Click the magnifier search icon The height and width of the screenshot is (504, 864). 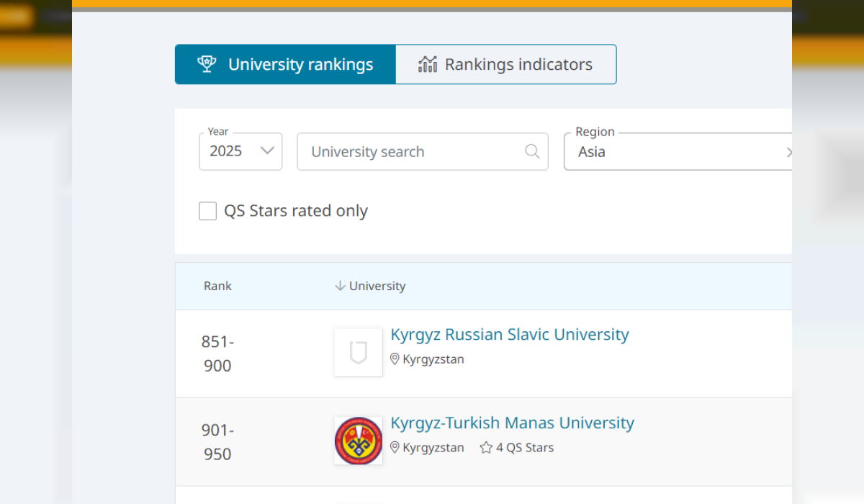point(532,151)
